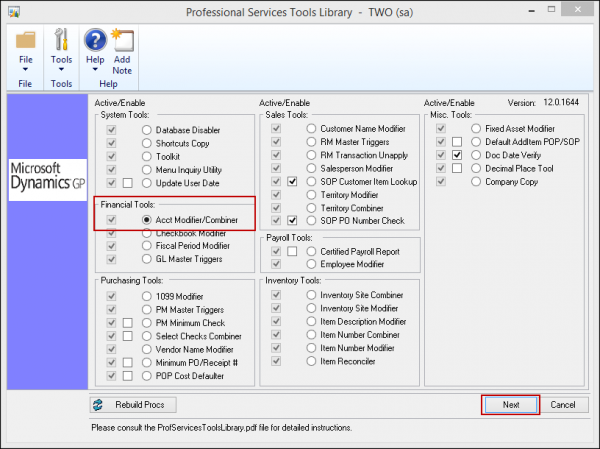Select Acct Modifier/Combiner radio button
The width and height of the screenshot is (600, 449).
point(147,220)
